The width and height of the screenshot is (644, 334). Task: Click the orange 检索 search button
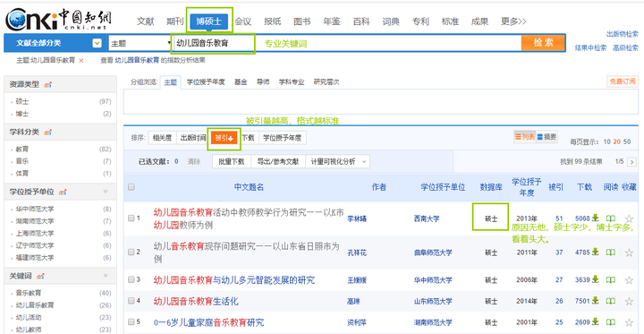[544, 43]
